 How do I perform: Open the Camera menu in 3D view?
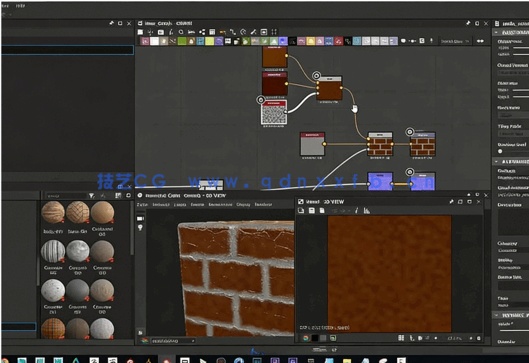point(197,204)
